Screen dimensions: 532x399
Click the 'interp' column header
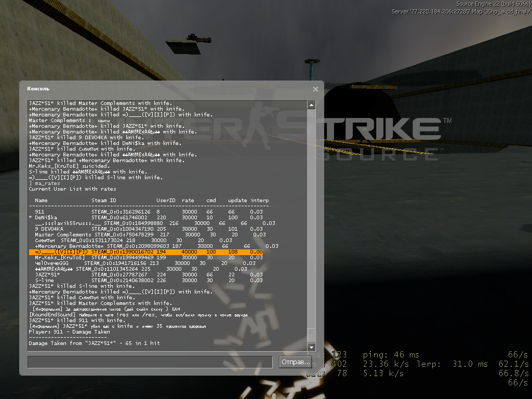click(x=260, y=201)
